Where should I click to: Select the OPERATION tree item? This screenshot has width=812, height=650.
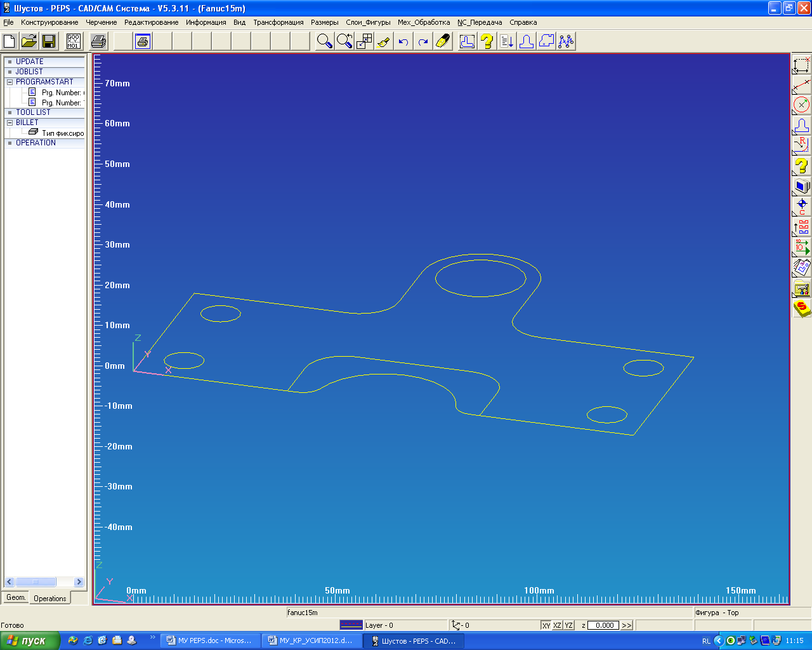(36, 143)
